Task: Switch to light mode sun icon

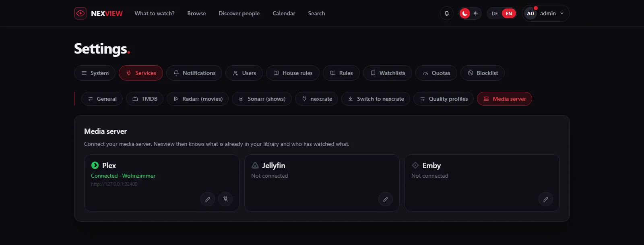Action: 475,13
